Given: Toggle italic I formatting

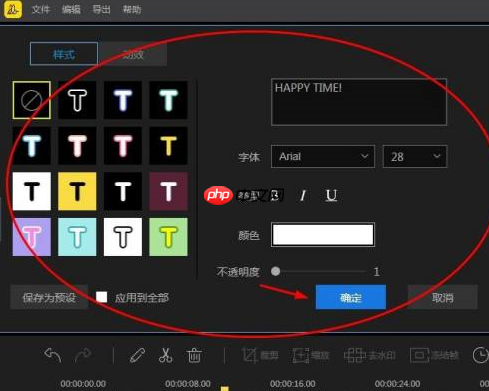Looking at the screenshot, I should (303, 195).
